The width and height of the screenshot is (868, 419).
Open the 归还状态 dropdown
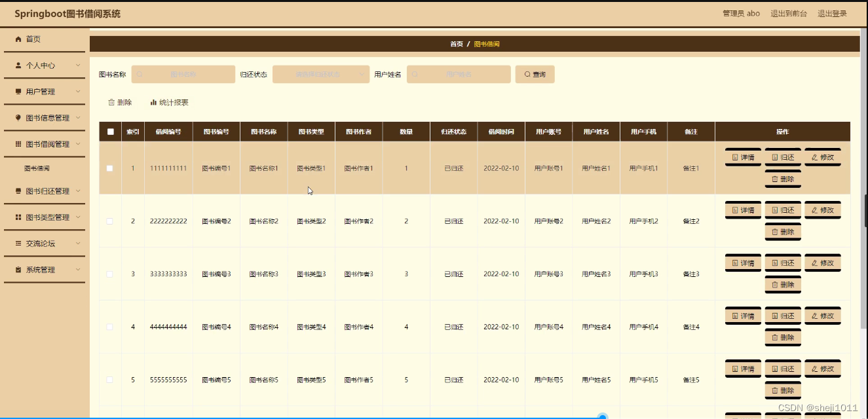tap(320, 74)
